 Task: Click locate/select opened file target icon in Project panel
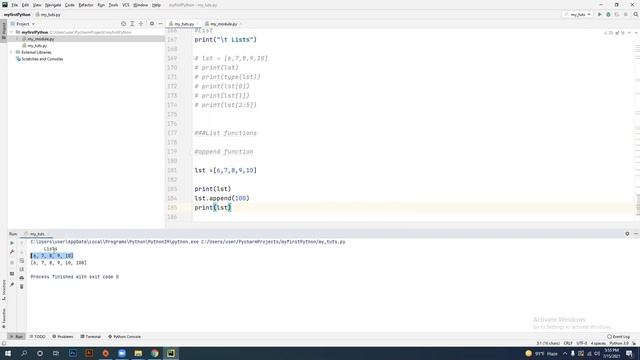coord(123,24)
